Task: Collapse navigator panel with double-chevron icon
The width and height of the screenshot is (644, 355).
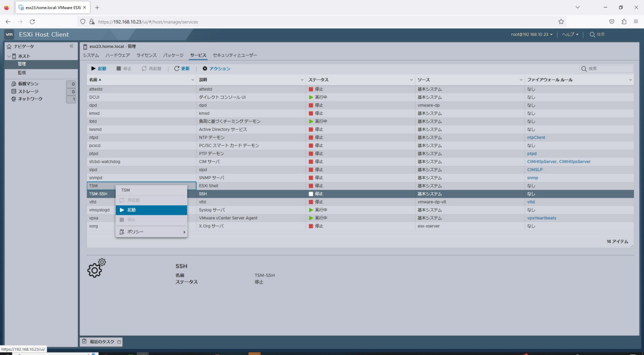Action: pos(71,46)
